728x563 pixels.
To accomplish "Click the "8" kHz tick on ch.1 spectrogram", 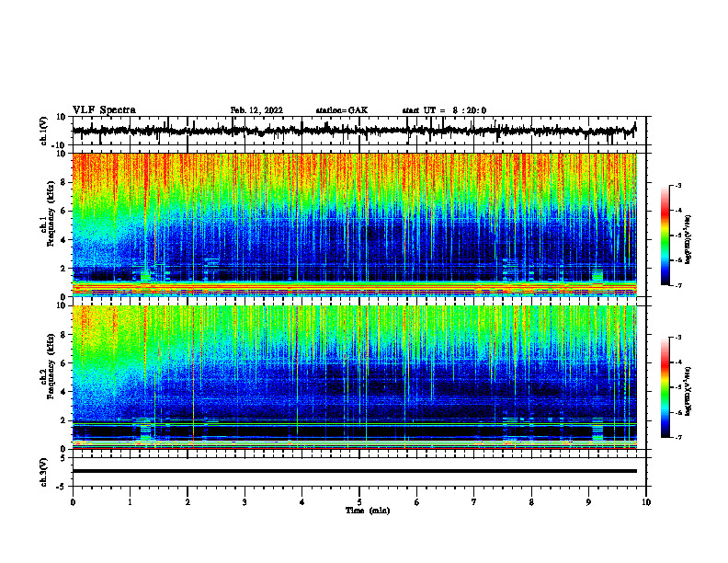I will coord(64,182).
